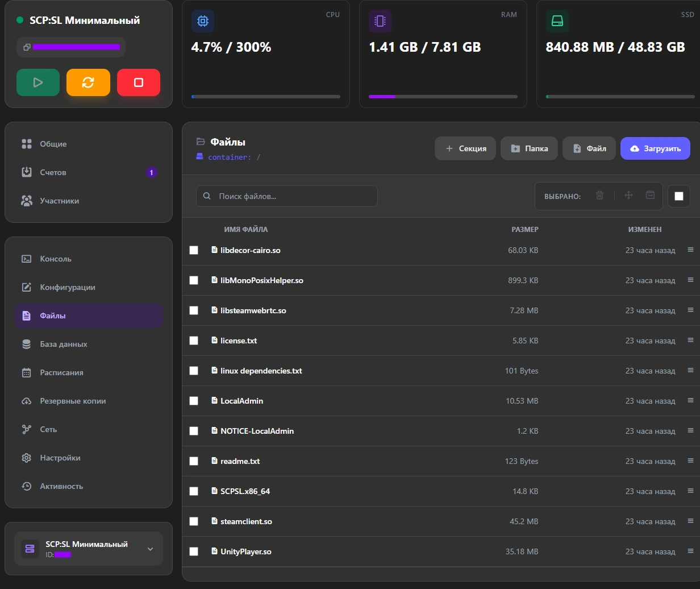Viewport: 700px width, 589px height.
Task: Open row menu for linux dependencies.txt
Action: click(x=690, y=370)
